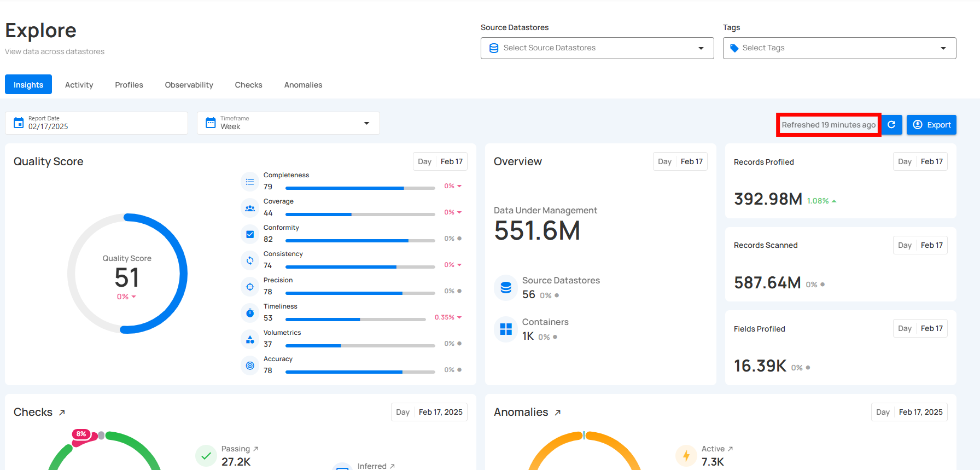The height and width of the screenshot is (470, 980).
Task: Click the Source Datastores count 56
Action: pyautogui.click(x=529, y=294)
